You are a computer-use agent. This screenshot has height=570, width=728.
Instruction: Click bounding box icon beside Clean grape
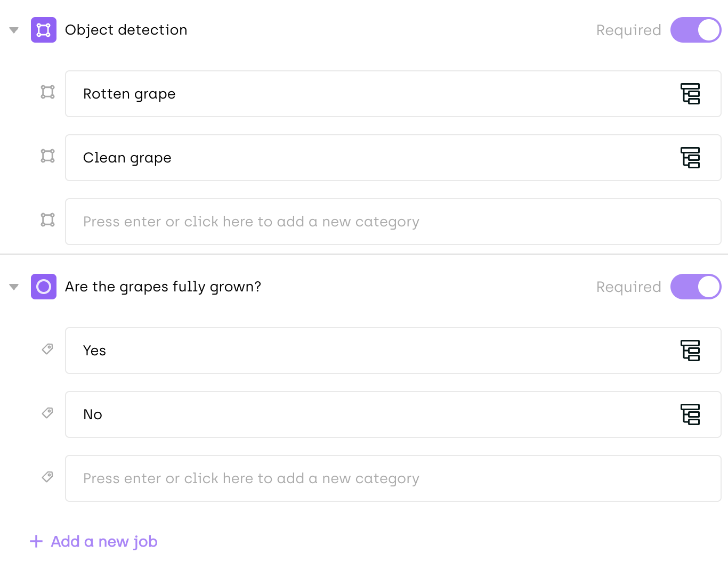48,156
